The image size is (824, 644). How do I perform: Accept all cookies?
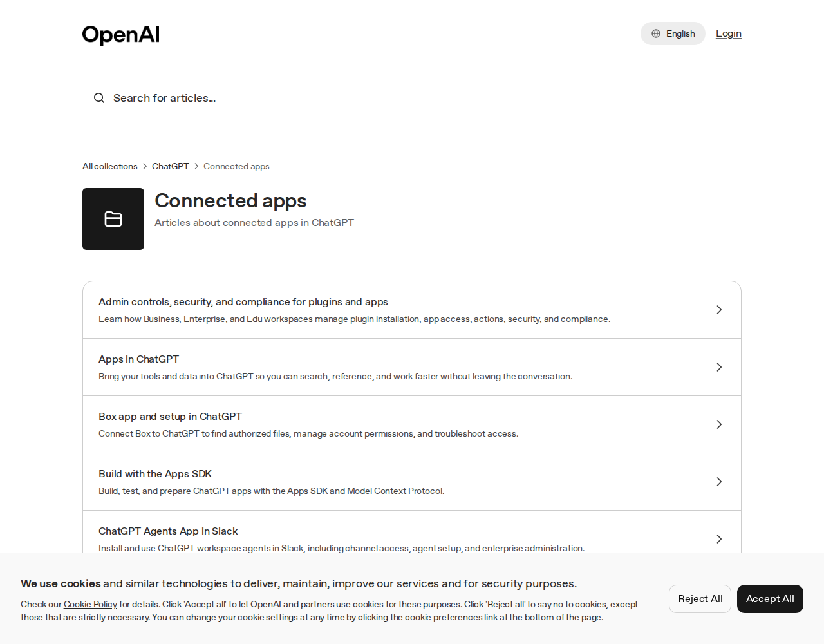click(x=770, y=599)
